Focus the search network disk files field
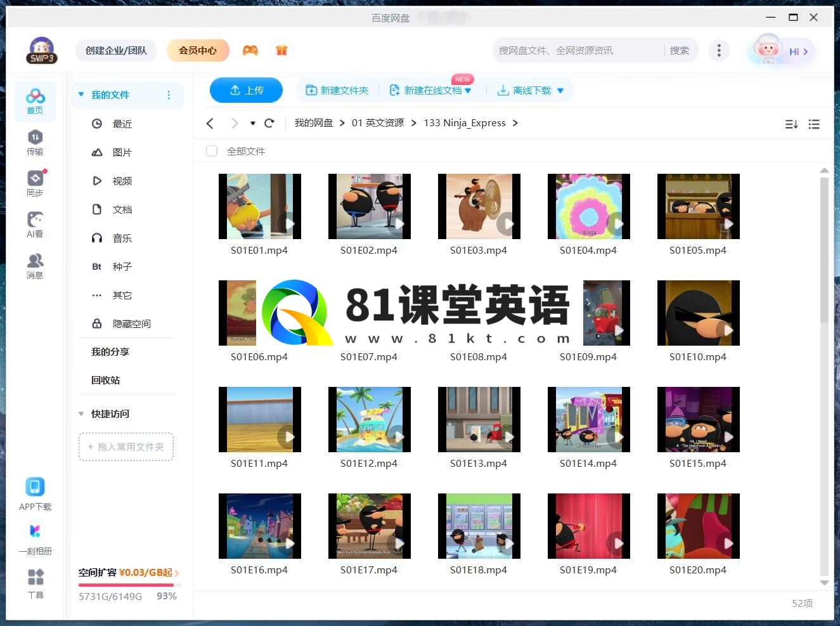 click(578, 50)
